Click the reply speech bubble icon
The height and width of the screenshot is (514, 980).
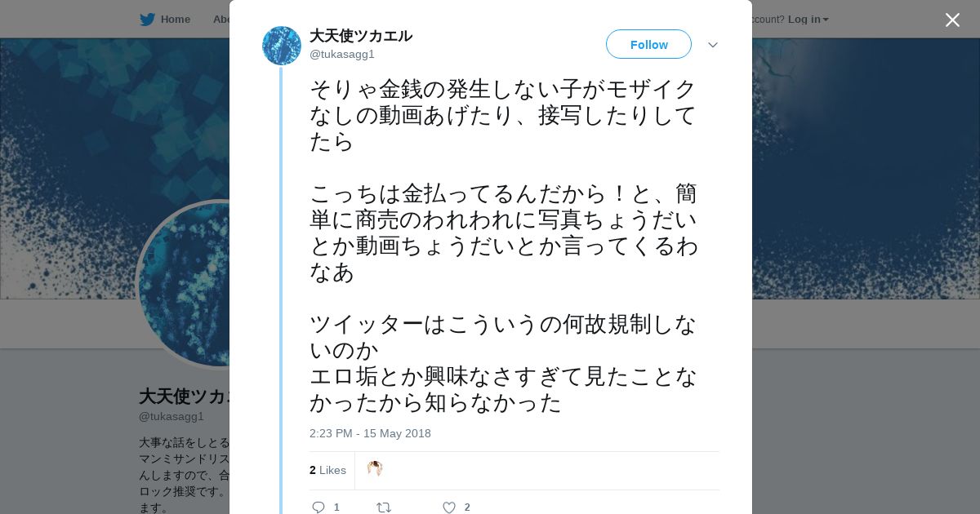tap(318, 507)
